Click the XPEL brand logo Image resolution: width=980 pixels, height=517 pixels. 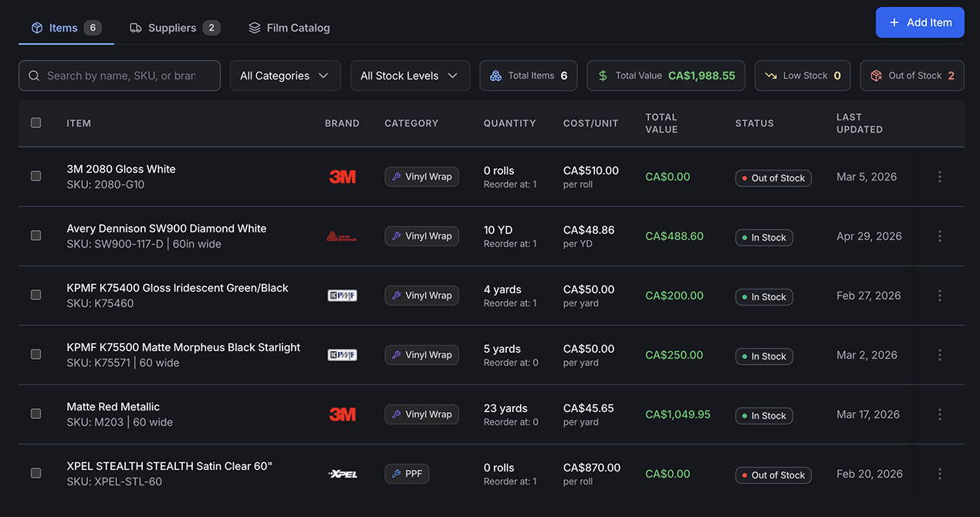(x=343, y=474)
